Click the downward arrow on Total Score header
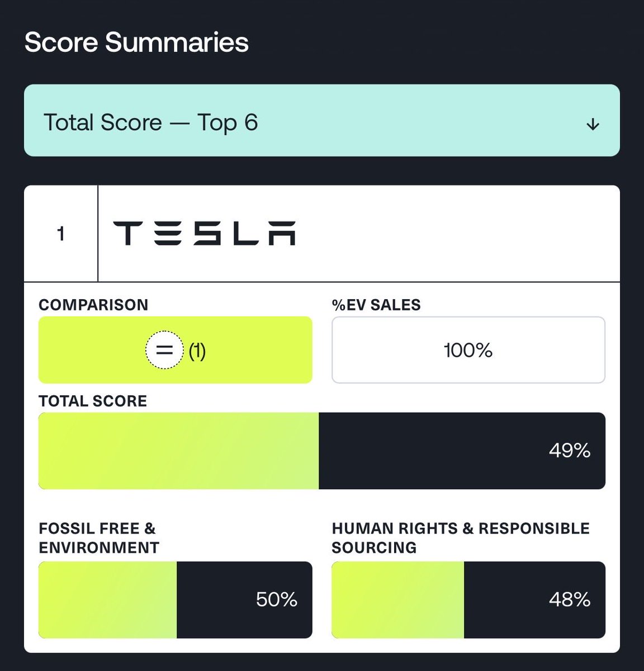 click(x=593, y=125)
